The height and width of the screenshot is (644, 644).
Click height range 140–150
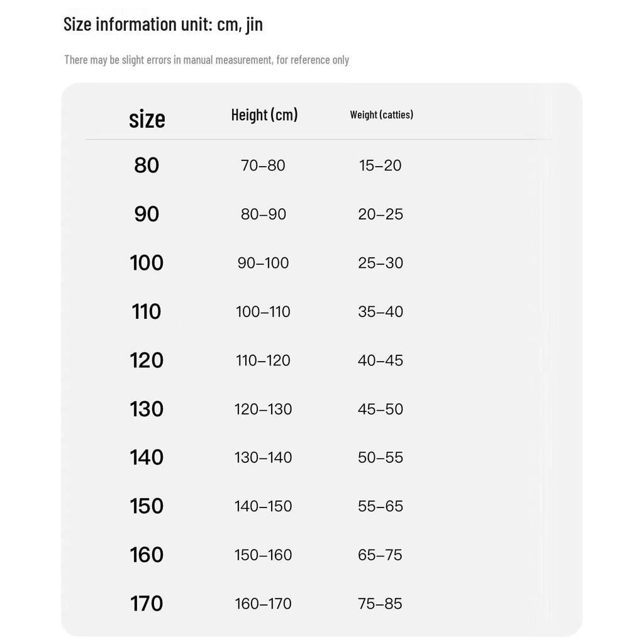coord(263,506)
